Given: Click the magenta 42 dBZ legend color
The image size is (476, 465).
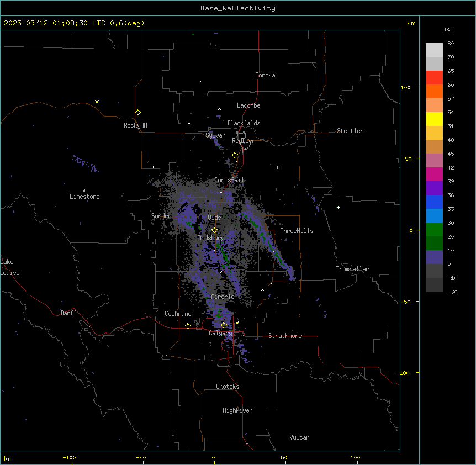Looking at the screenshot, I should pos(434,174).
